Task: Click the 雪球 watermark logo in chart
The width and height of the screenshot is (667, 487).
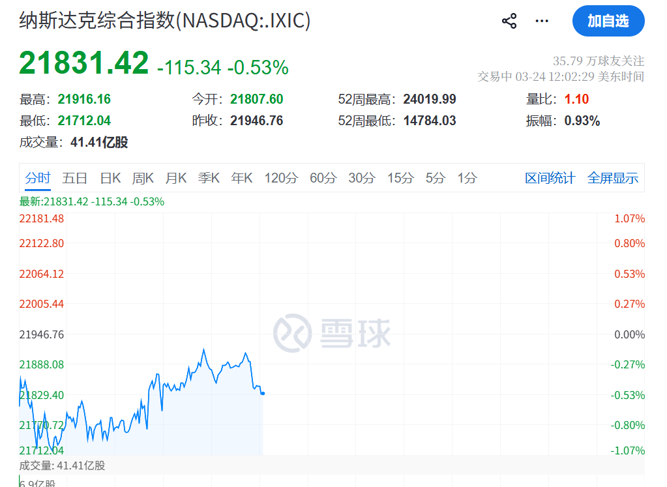Action: (333, 333)
